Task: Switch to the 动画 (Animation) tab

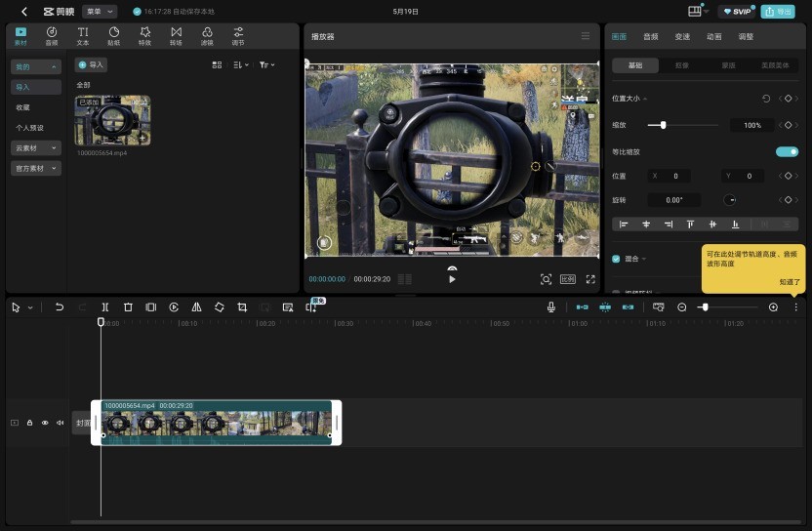Action: tap(714, 36)
